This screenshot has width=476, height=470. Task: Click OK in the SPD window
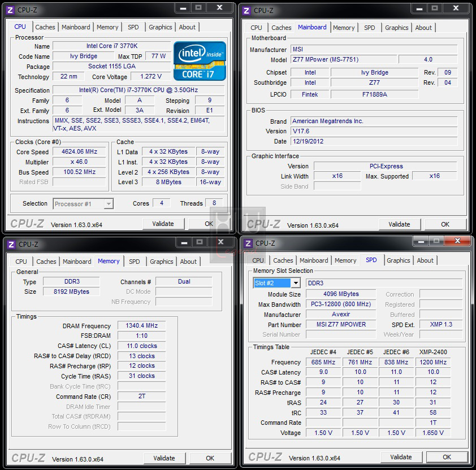(x=447, y=457)
